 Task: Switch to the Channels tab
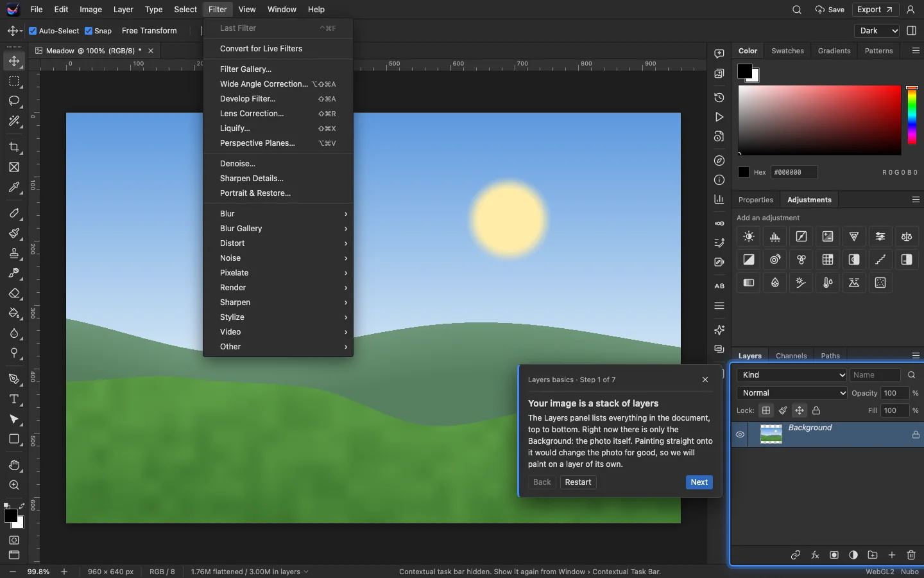[x=791, y=356]
